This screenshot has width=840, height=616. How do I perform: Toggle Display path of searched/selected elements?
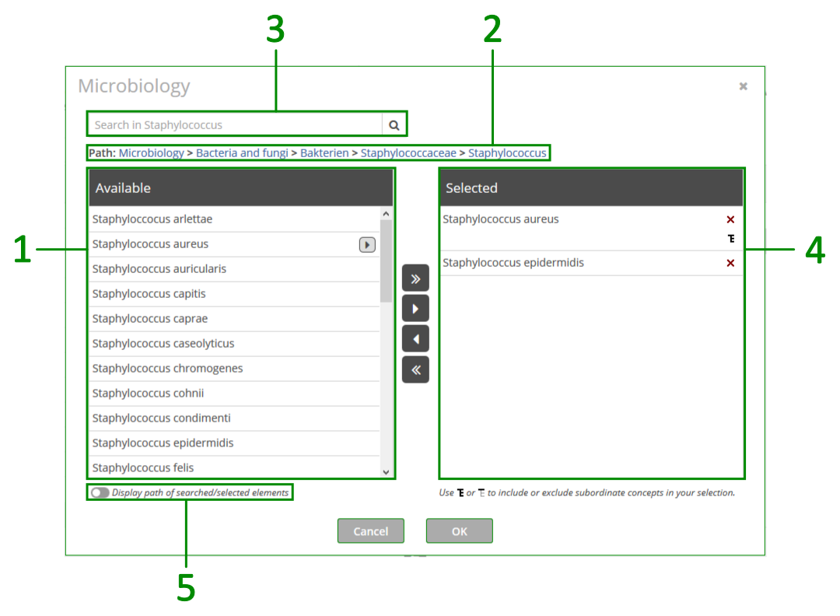pos(100,492)
